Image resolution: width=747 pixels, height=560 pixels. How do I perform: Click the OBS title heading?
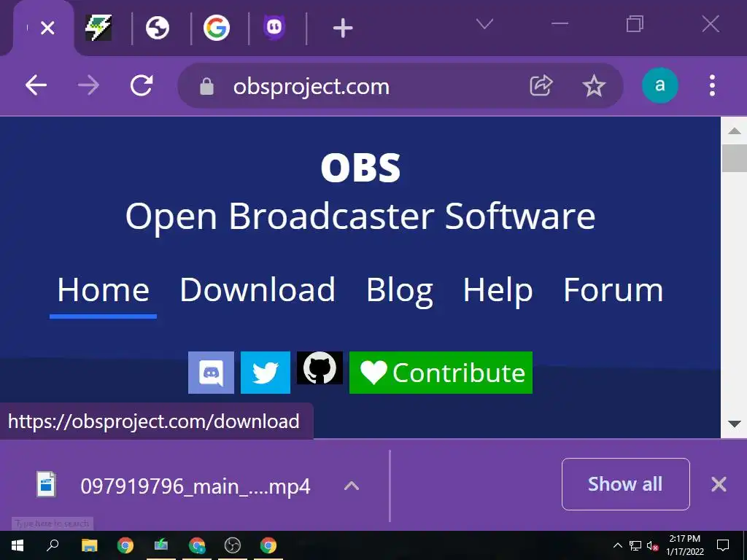[360, 168]
